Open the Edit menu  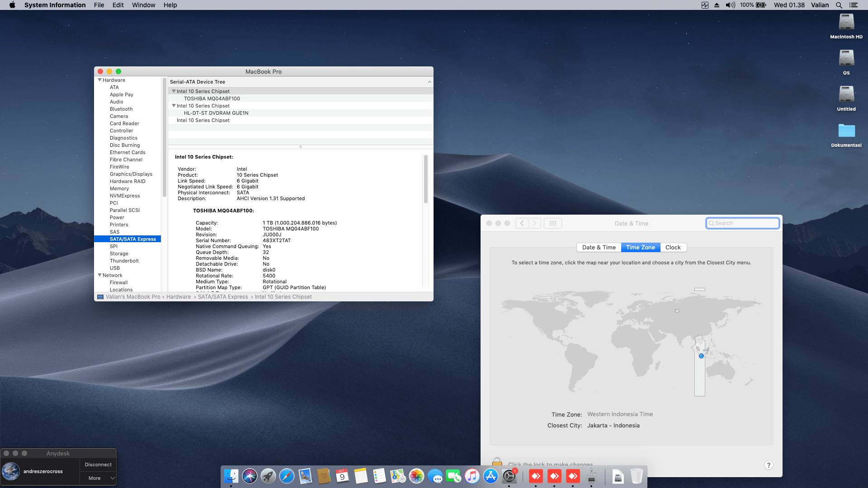[x=118, y=5]
